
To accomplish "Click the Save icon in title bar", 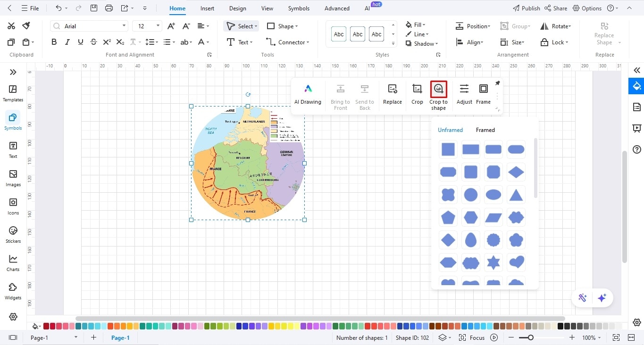I will (x=94, y=8).
